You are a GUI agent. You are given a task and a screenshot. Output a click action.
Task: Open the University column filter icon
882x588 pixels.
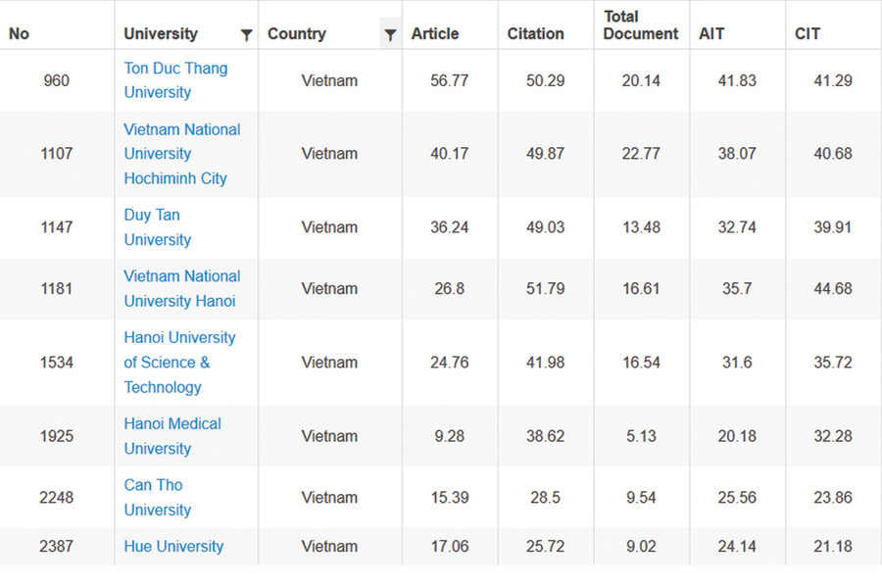[246, 34]
